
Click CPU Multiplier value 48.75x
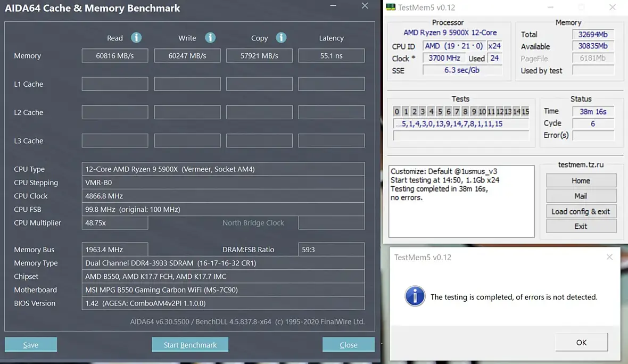tap(115, 222)
